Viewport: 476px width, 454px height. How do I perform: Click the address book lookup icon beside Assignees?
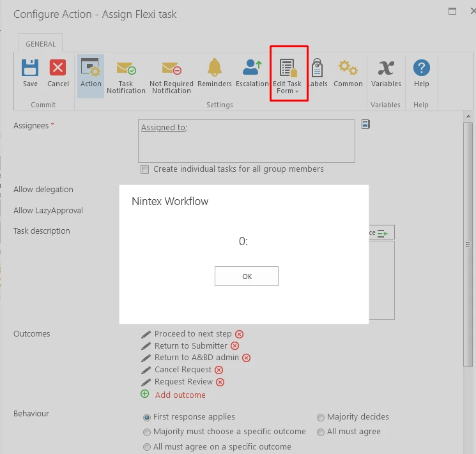(x=365, y=125)
